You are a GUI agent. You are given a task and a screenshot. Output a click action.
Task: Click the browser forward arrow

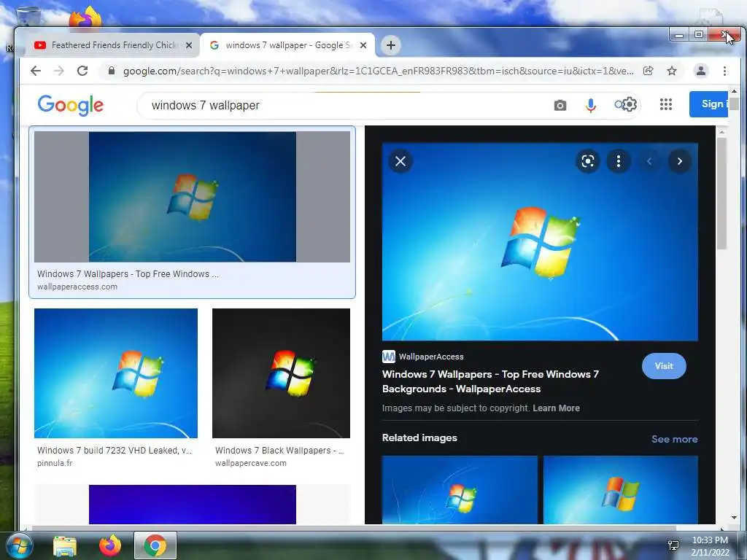click(59, 71)
